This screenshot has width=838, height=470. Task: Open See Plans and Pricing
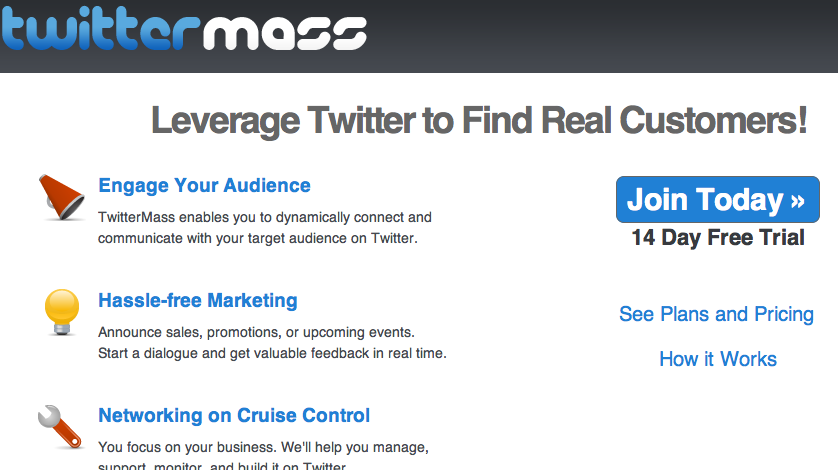[x=716, y=314]
